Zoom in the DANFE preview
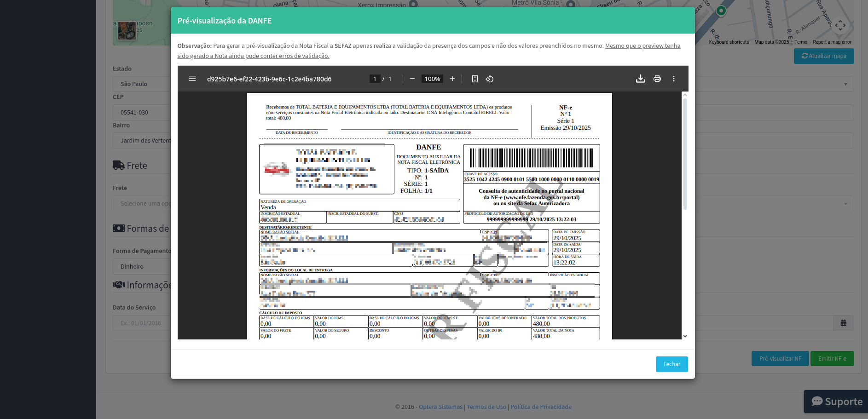Screen dimensions: 868x419 pos(452,79)
